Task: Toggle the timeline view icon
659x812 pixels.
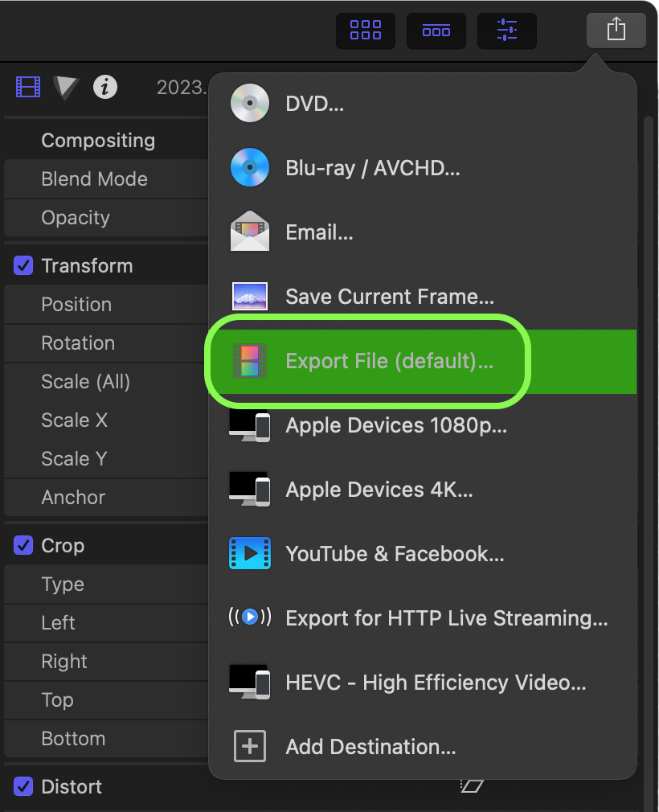Action: click(436, 31)
